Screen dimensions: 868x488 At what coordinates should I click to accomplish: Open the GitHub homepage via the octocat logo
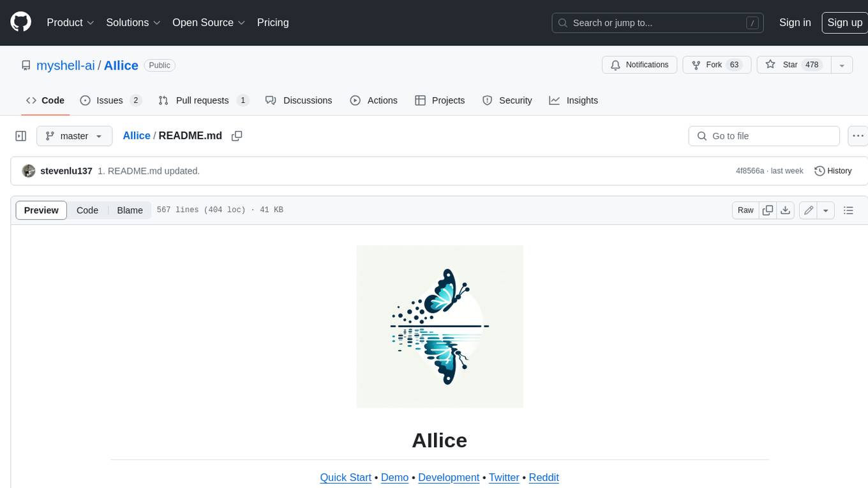21,22
